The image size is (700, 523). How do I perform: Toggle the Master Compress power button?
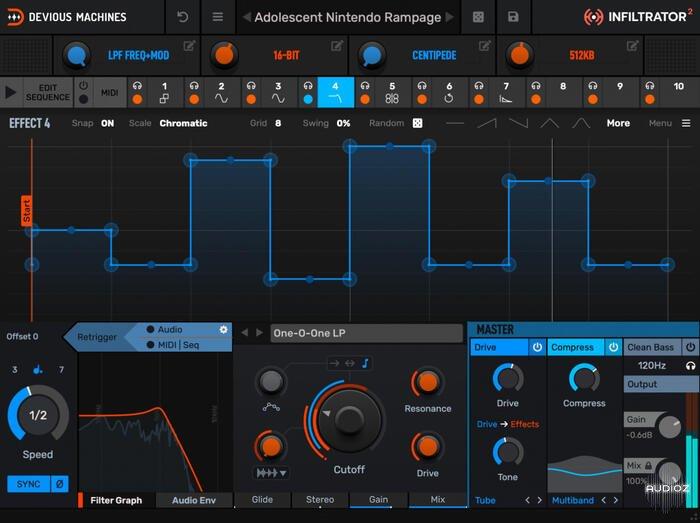613,347
